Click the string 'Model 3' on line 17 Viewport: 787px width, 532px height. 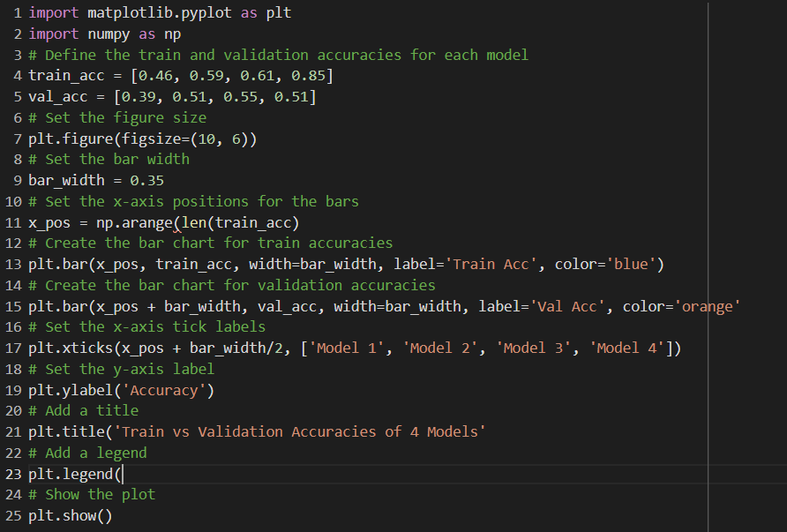[x=533, y=348]
